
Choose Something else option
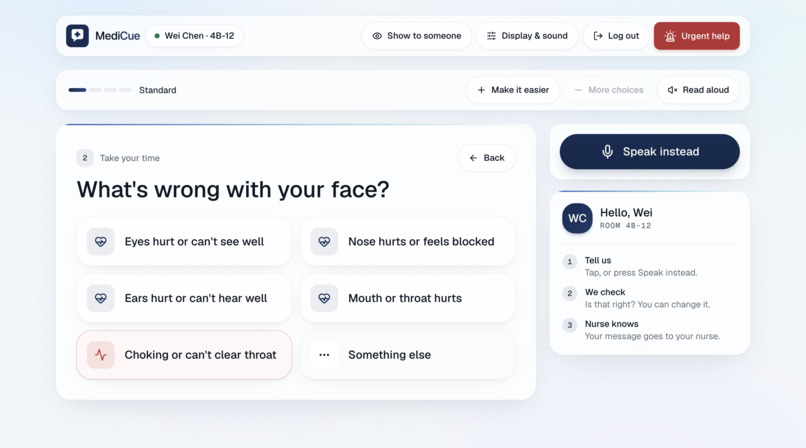tap(408, 354)
